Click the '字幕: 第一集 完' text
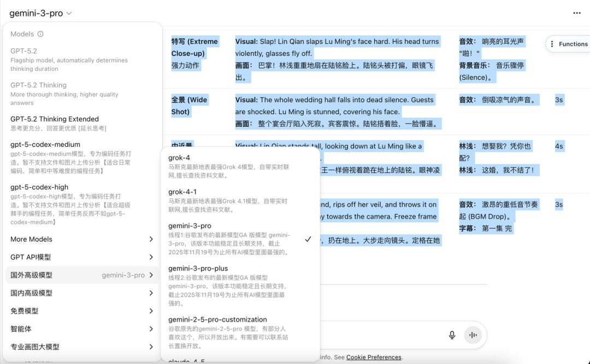Screen dimensions: 590x364 point(486,228)
